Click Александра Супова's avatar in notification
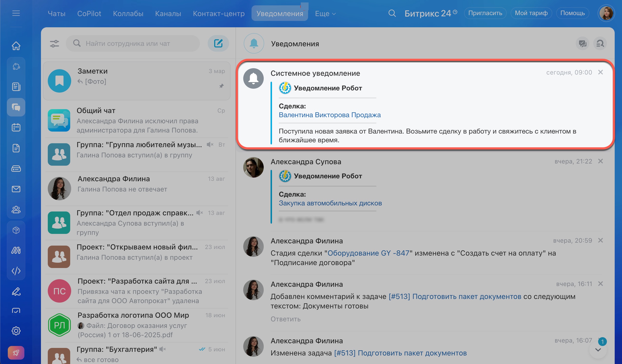 point(253,167)
